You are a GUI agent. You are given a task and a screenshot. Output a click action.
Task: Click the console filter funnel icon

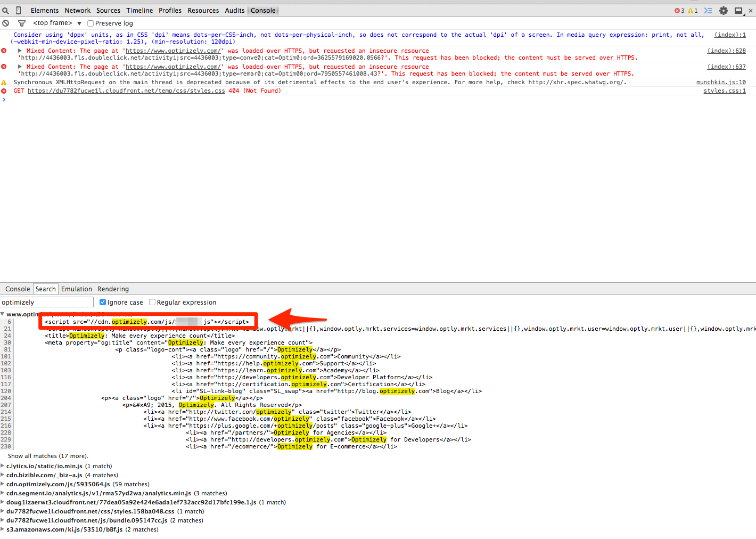pyautogui.click(x=22, y=23)
